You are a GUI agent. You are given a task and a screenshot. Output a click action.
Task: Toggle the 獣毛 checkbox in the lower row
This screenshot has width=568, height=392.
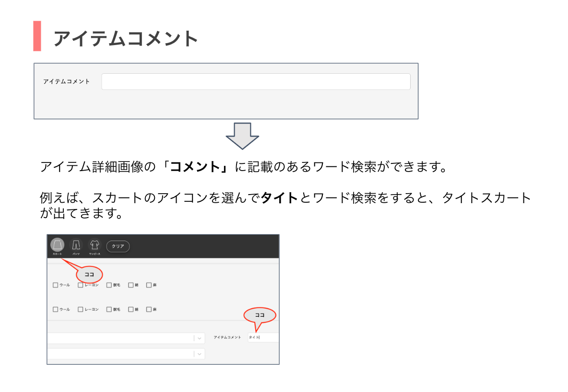109,310
